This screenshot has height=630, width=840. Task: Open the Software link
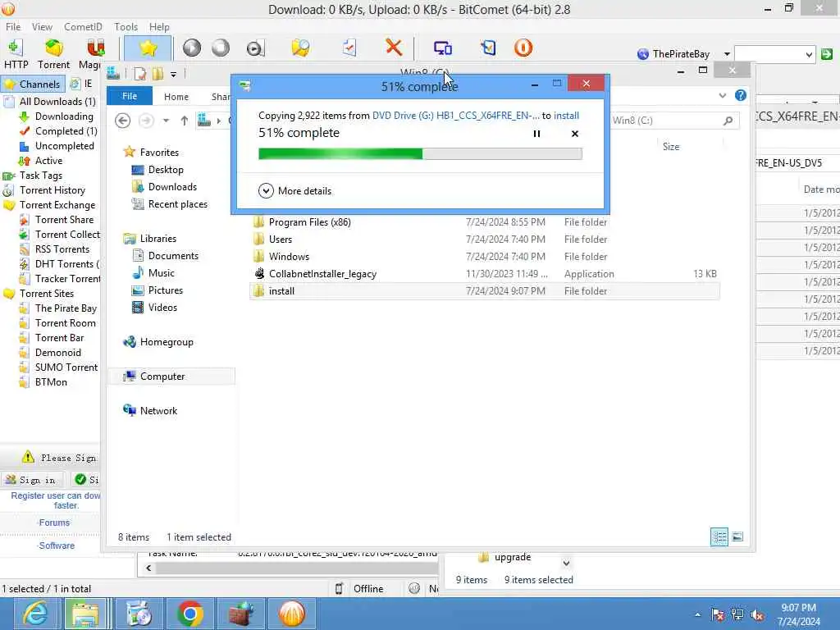pos(57,546)
